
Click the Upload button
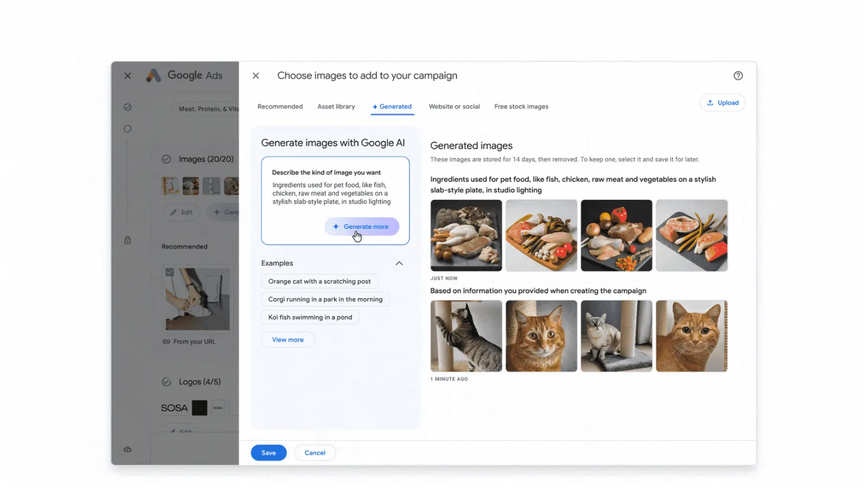[722, 103]
